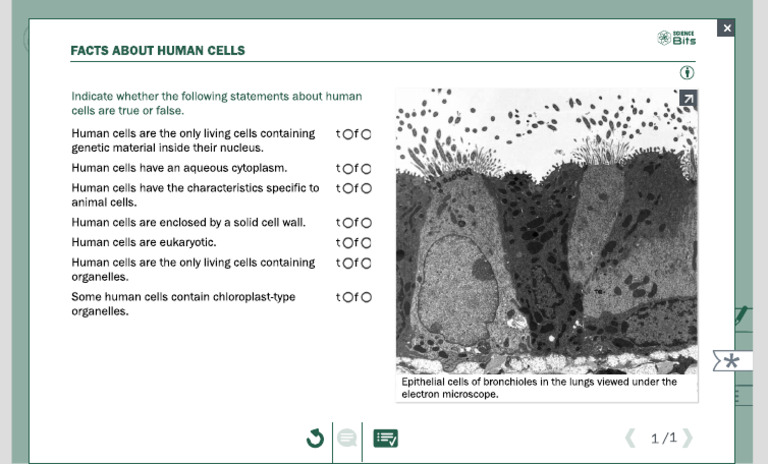Click the statement about a solid cell wall
The height and width of the screenshot is (464, 768).
pos(189,222)
